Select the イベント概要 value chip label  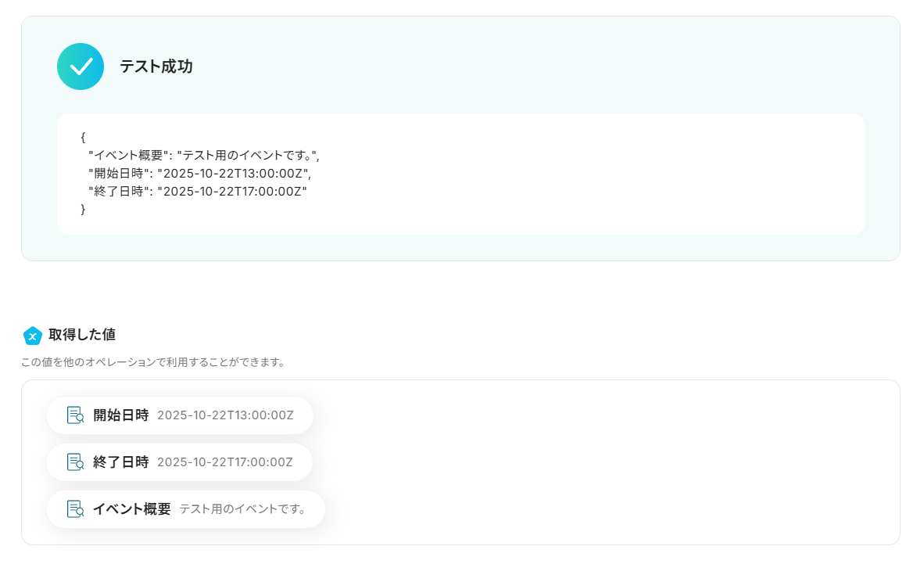(x=131, y=509)
